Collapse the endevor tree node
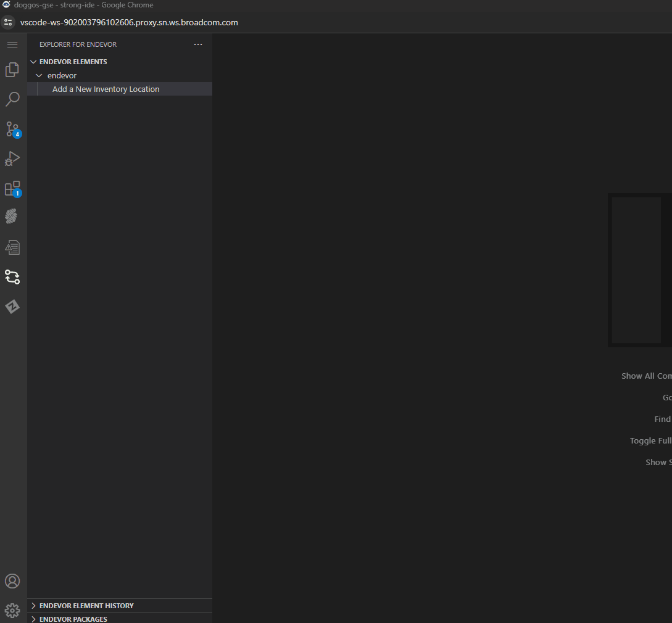Image resolution: width=672 pixels, height=623 pixels. point(39,75)
